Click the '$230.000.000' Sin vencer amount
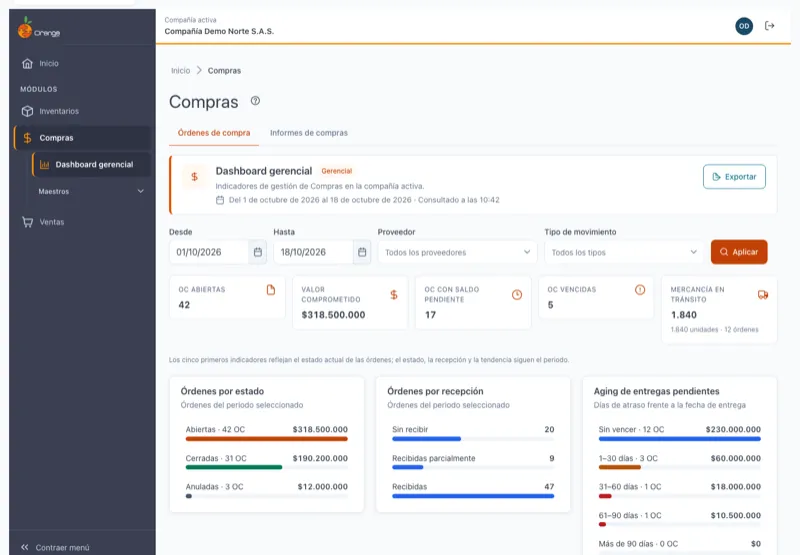The image size is (800, 555). (x=733, y=430)
